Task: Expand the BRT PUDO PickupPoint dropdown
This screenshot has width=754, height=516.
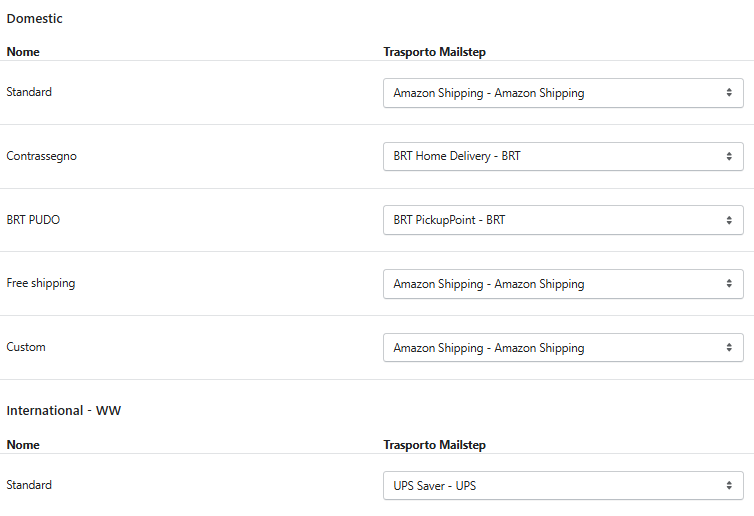Action: coord(563,220)
